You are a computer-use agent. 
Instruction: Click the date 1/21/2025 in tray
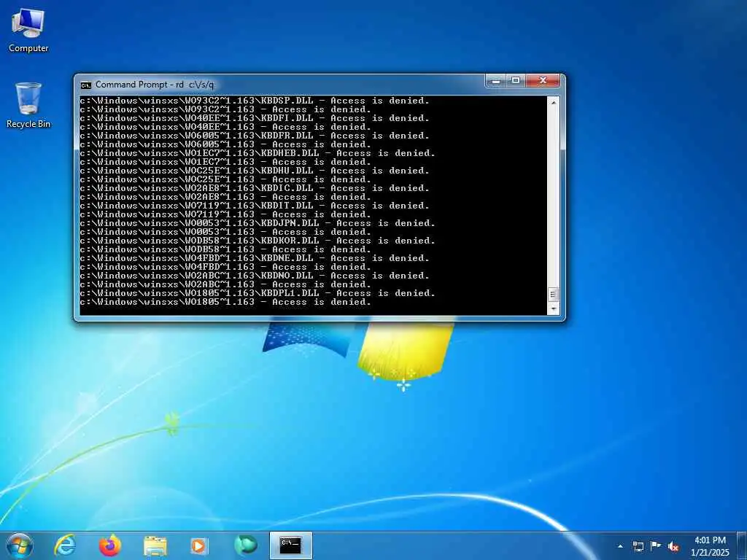(x=710, y=553)
